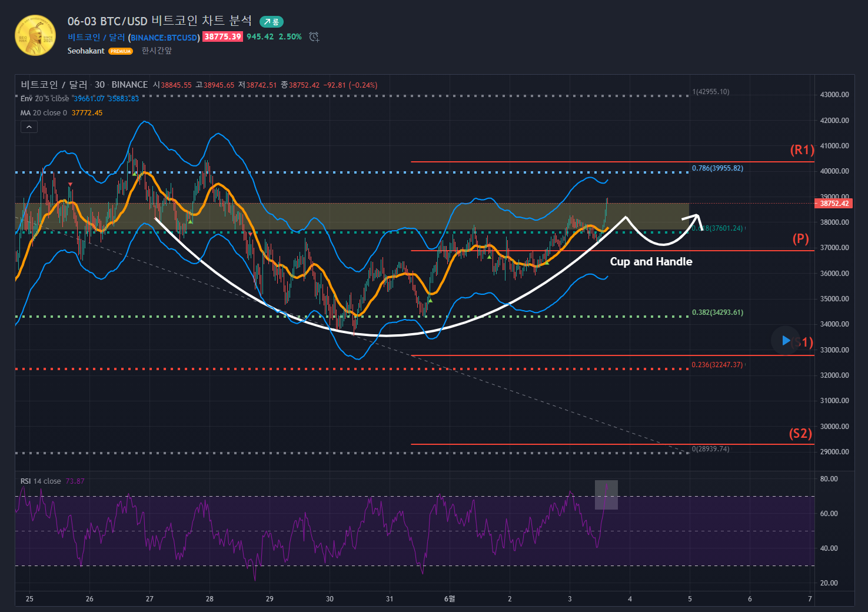
Task: Select the 0.786 Fibonacci level label
Action: click(x=717, y=168)
